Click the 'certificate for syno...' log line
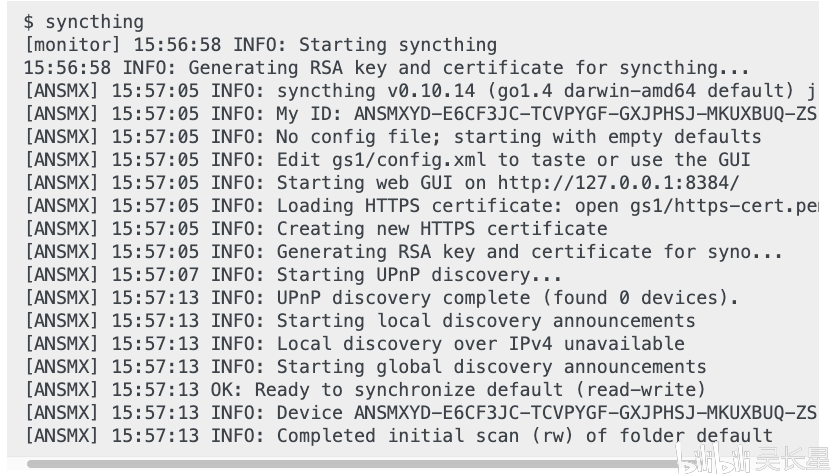833x474 pixels. click(x=403, y=252)
